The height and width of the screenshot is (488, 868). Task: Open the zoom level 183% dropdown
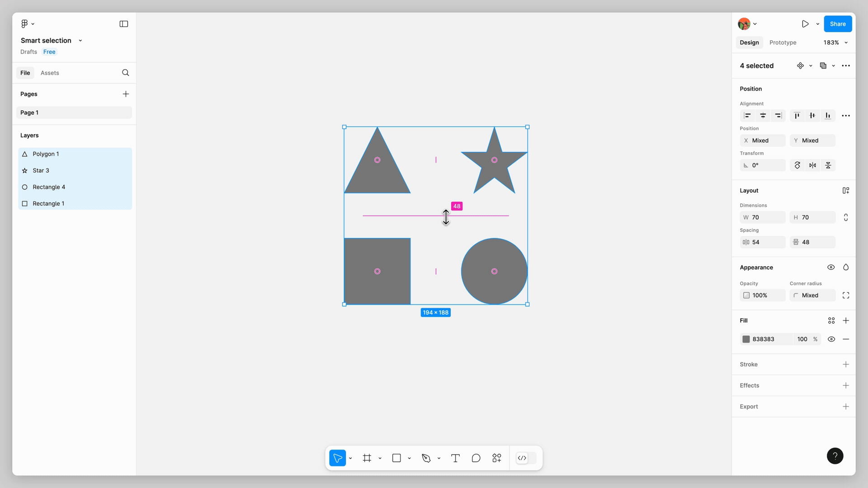pyautogui.click(x=835, y=42)
